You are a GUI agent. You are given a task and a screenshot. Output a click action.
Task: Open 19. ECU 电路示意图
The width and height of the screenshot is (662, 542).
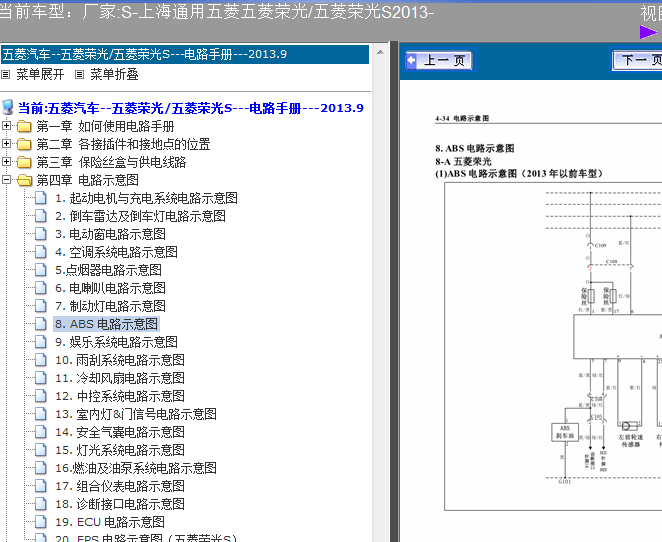tap(110, 522)
